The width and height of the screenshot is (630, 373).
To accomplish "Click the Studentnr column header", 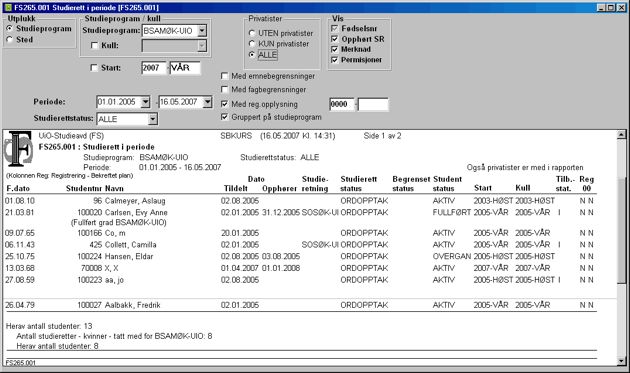I will point(84,188).
